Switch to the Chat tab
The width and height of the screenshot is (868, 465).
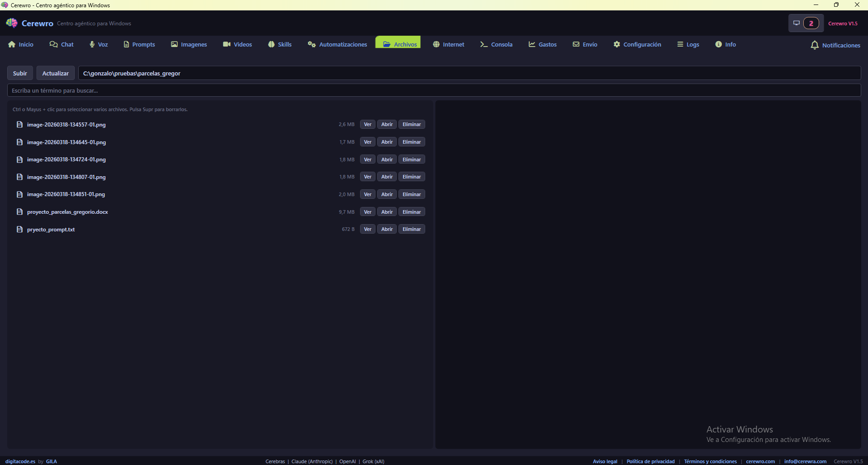point(62,44)
